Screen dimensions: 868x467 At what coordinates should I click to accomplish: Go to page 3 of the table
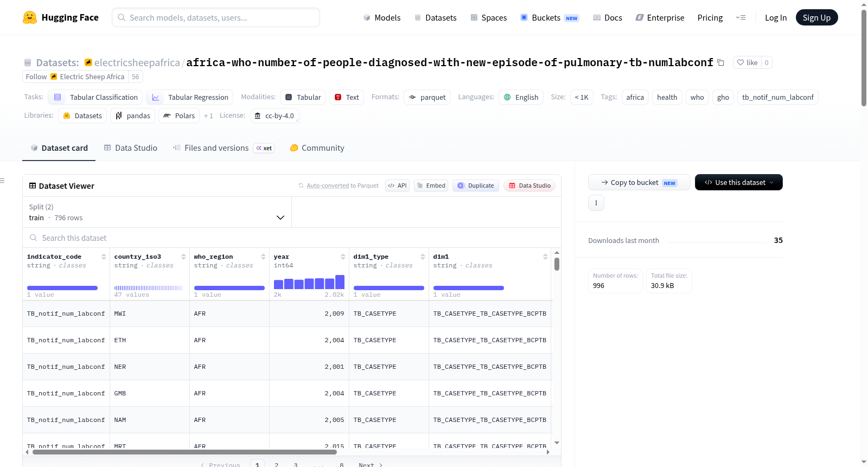pos(296,465)
